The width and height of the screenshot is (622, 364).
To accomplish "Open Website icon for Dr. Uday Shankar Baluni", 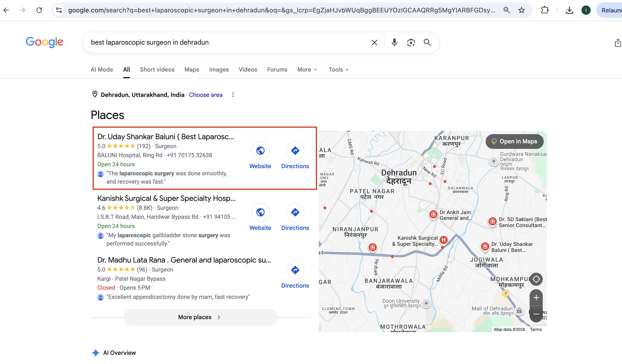I will (x=260, y=150).
